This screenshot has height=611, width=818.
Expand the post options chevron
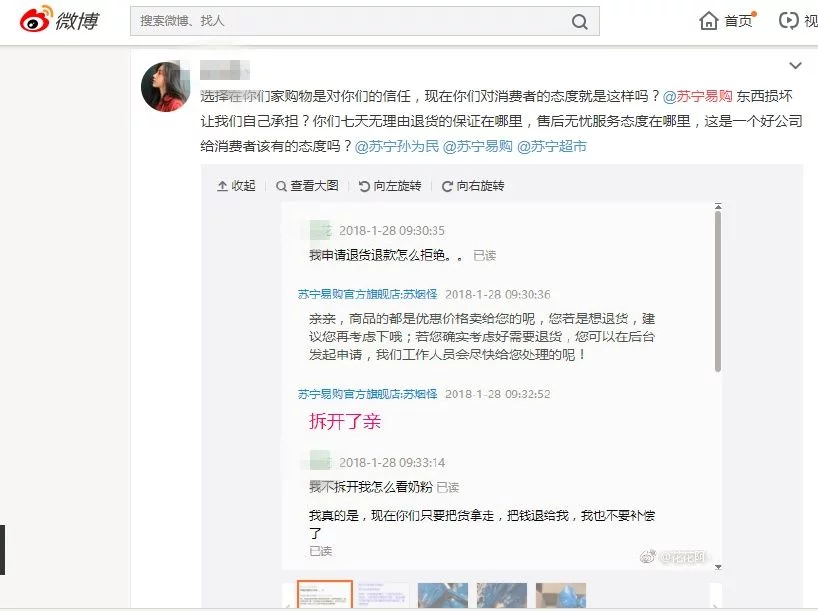(795, 66)
